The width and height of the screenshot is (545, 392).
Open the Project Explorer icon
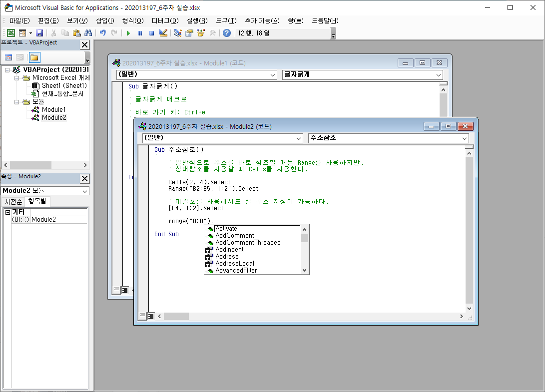(x=178, y=33)
